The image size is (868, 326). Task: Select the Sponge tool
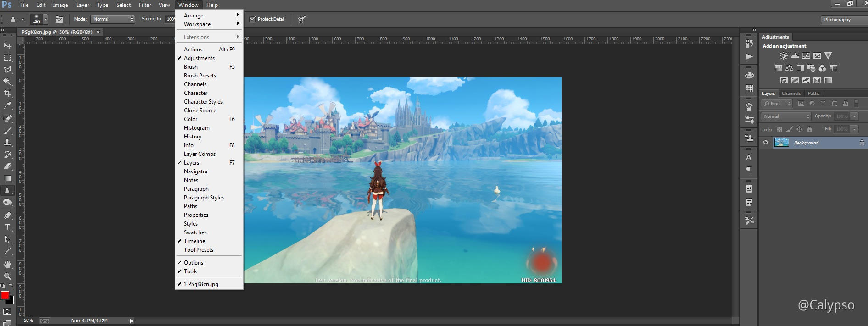click(7, 202)
